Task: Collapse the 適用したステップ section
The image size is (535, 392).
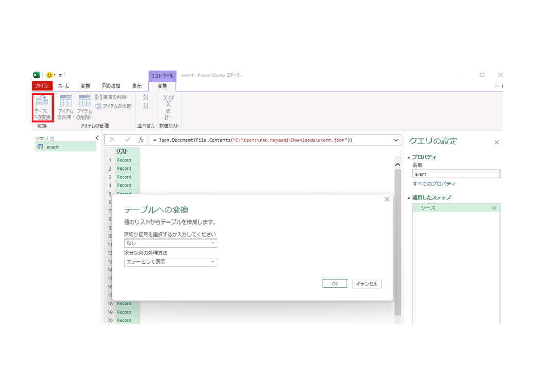Action: click(x=409, y=198)
